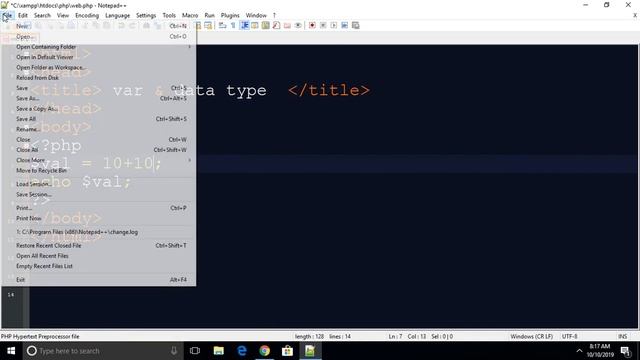Select Load Session...
The width and height of the screenshot is (640, 360).
tap(99, 184)
